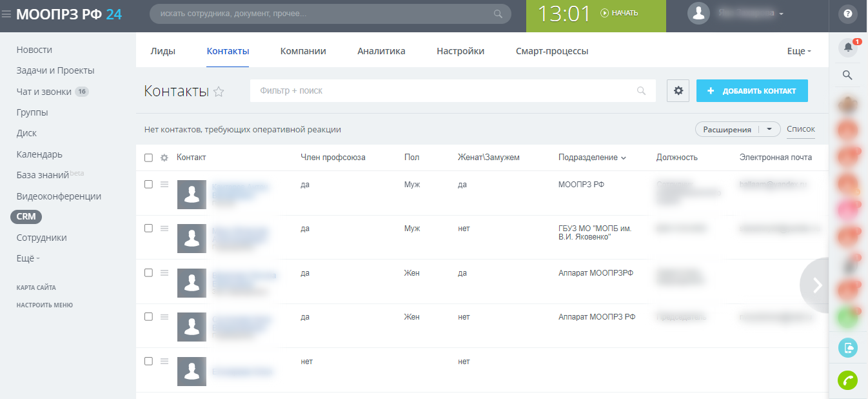The image size is (868, 399).
Task: Sort by the Подразделение column header
Action: pyautogui.click(x=587, y=158)
